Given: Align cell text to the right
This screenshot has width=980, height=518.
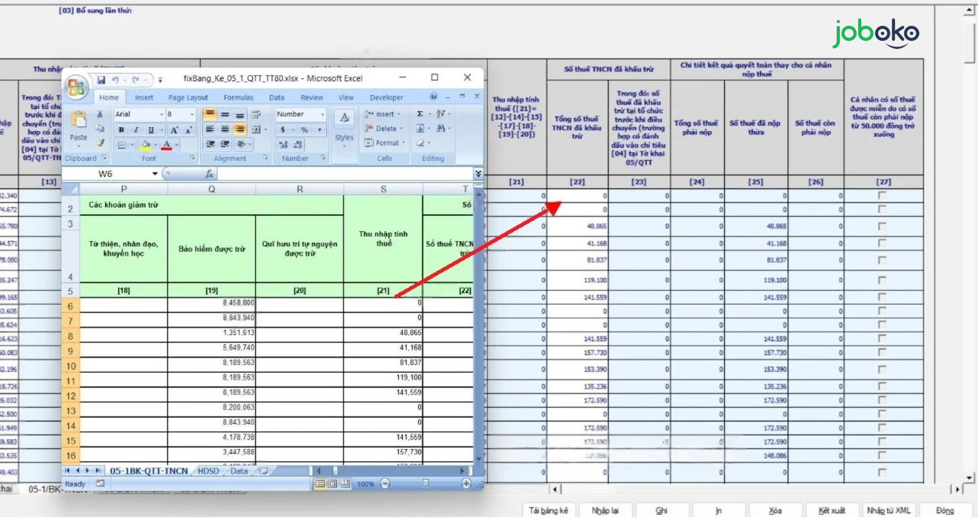Looking at the screenshot, I should 239,130.
